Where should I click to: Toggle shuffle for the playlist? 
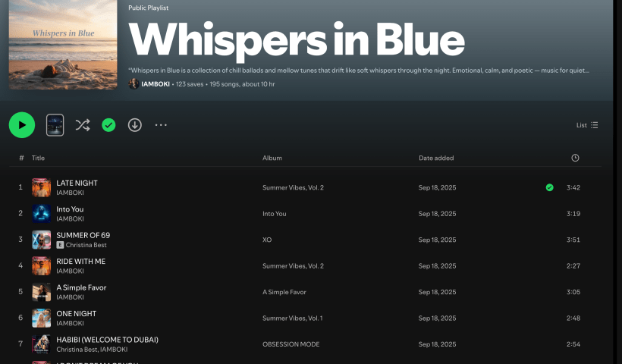pyautogui.click(x=82, y=125)
